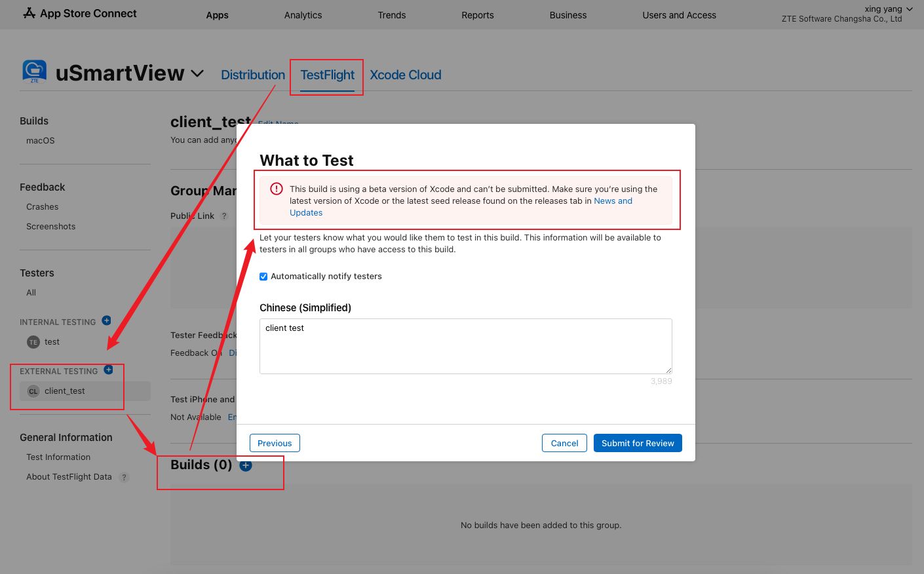Open Test Information
This screenshot has height=574, width=924.
point(58,457)
